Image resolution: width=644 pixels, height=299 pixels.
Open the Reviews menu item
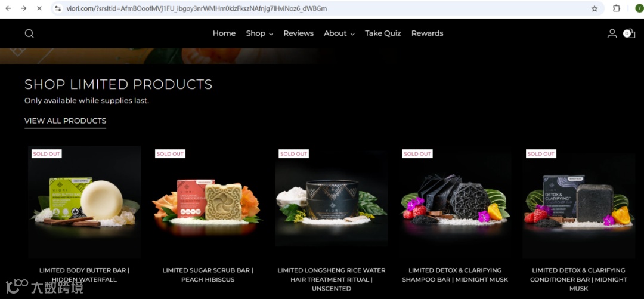tap(299, 33)
